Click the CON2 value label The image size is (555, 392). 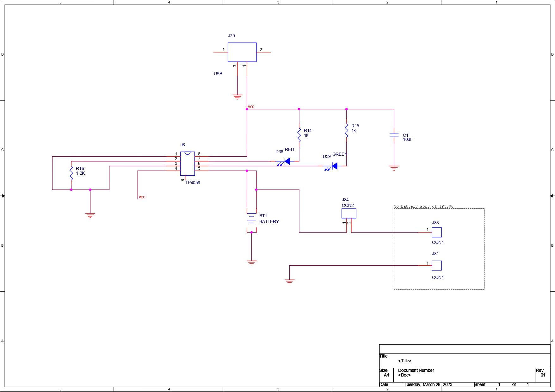pos(348,205)
